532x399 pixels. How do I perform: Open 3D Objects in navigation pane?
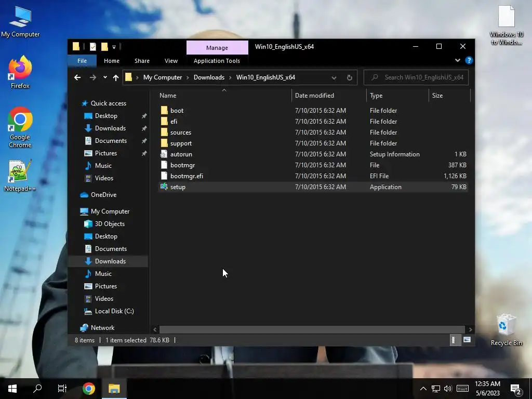point(110,223)
